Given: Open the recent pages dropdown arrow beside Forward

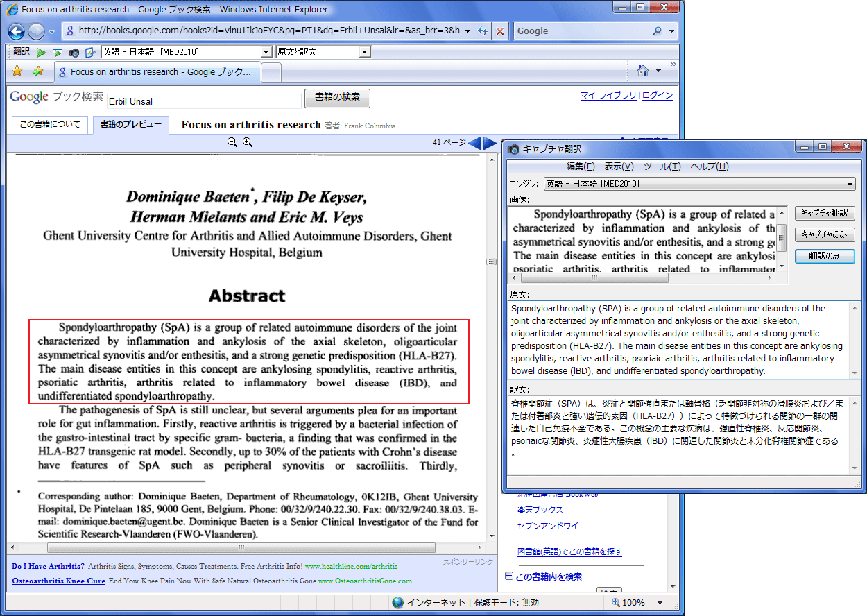Looking at the screenshot, I should click(x=51, y=32).
